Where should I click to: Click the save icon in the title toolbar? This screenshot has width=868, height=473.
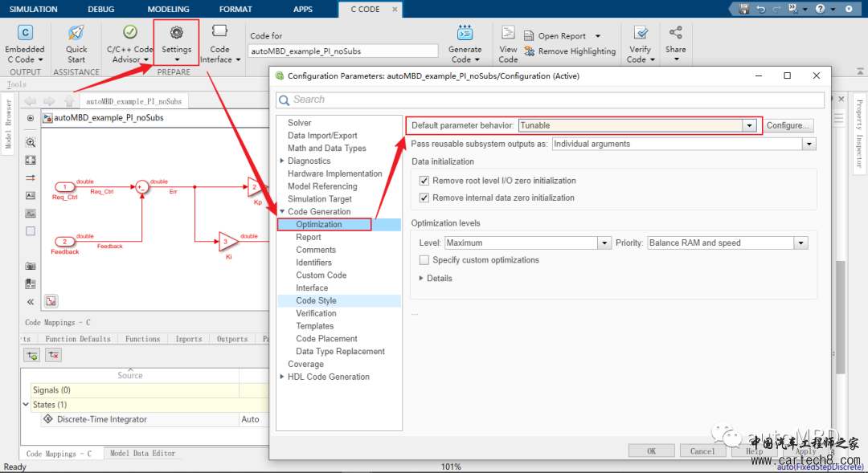(x=744, y=9)
